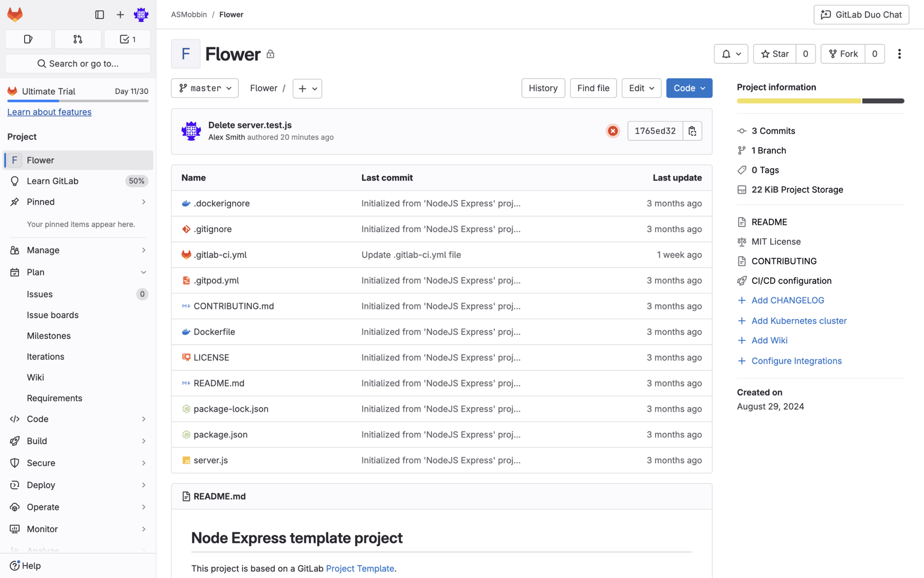Open the Edit dropdown
The image size is (924, 578).
click(642, 88)
